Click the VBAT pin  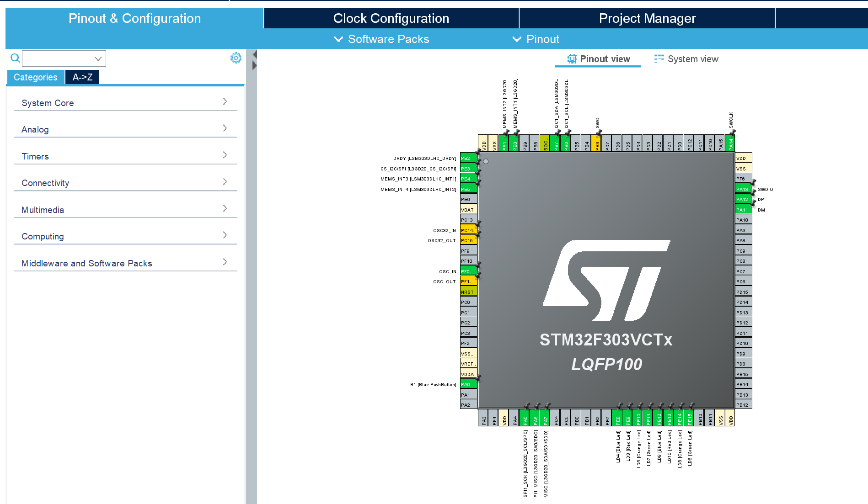[x=468, y=210]
